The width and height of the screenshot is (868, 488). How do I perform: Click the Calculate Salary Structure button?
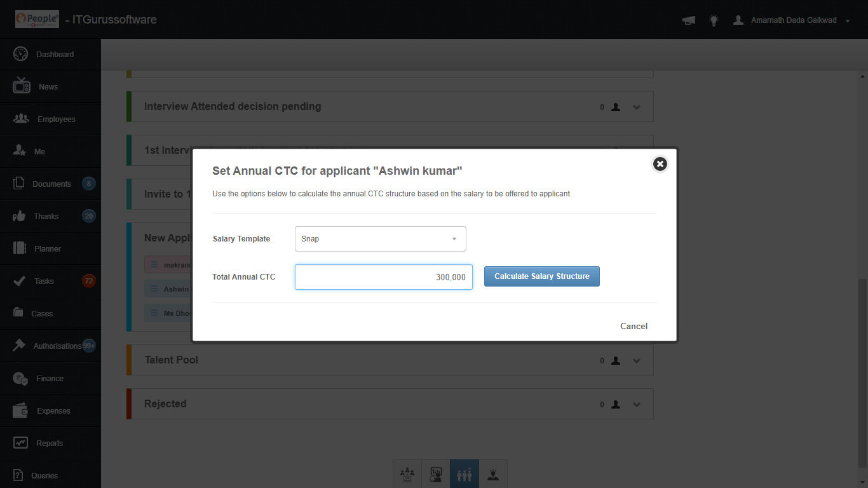click(x=541, y=276)
